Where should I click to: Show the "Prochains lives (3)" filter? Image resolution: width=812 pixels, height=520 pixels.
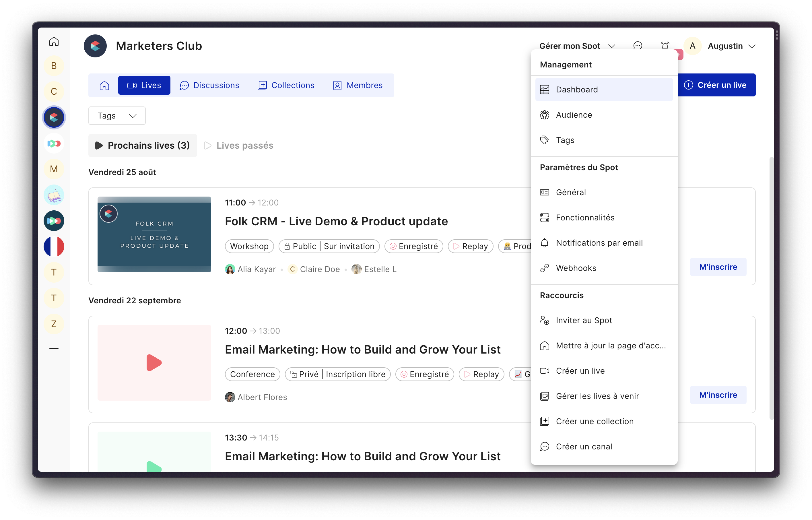(x=143, y=145)
